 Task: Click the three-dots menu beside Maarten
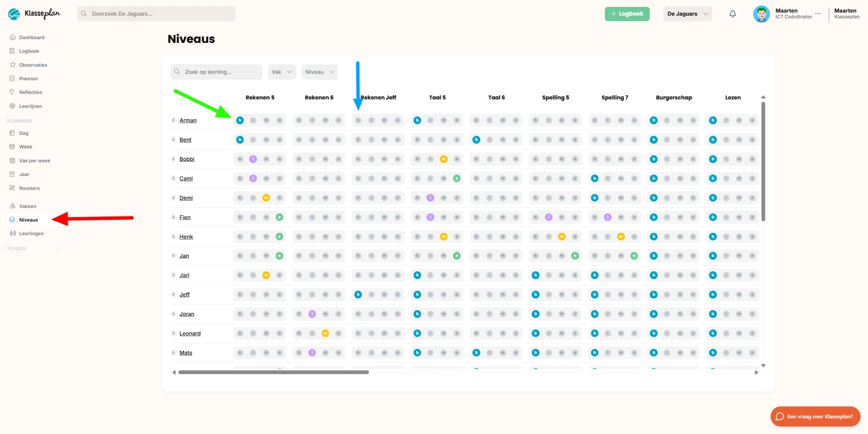click(x=818, y=14)
